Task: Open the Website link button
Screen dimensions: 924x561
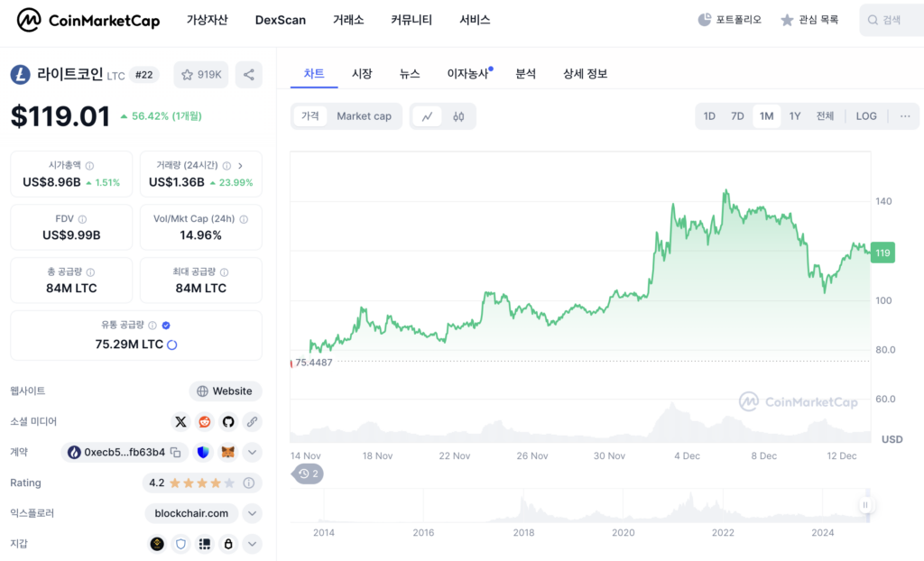Action: [225, 391]
